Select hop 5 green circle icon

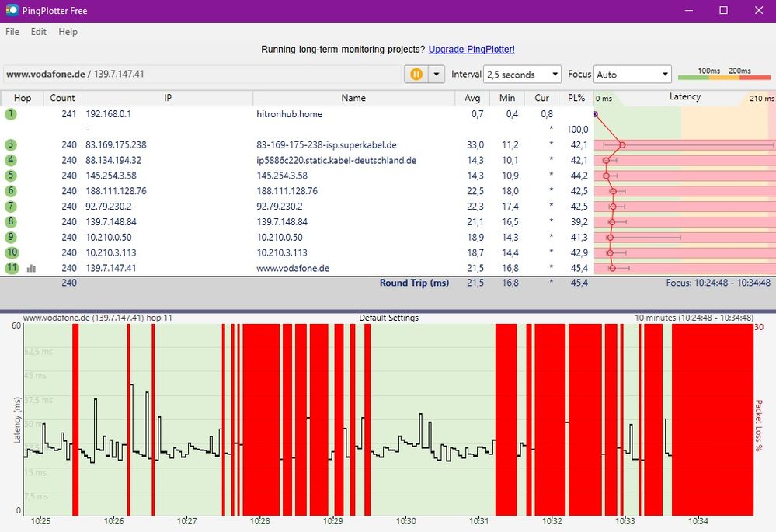(x=11, y=176)
